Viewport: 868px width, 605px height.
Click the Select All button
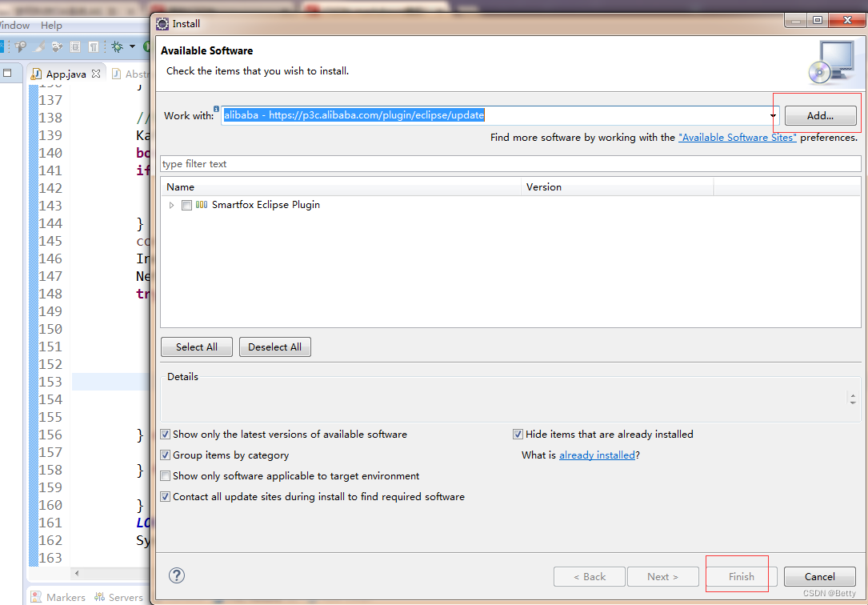click(x=197, y=347)
